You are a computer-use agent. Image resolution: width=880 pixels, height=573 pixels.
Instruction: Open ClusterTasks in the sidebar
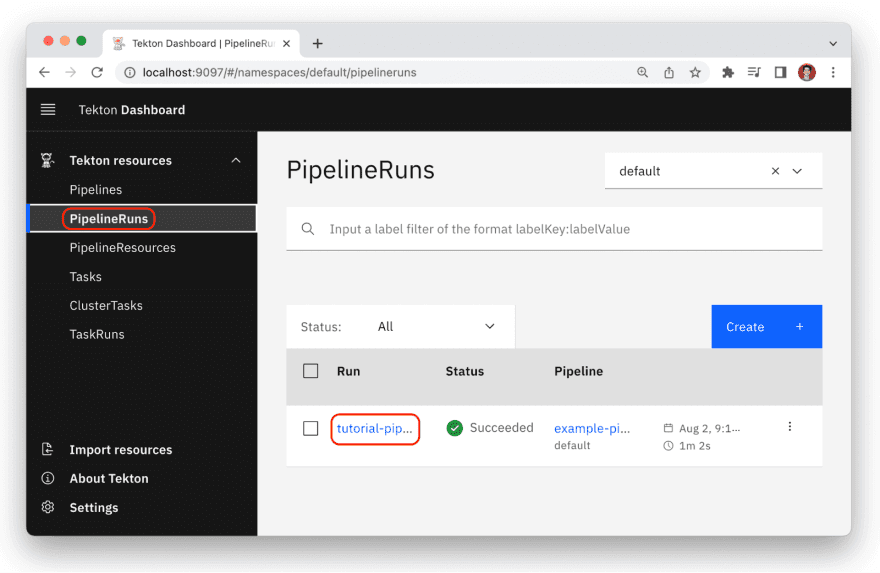(106, 306)
